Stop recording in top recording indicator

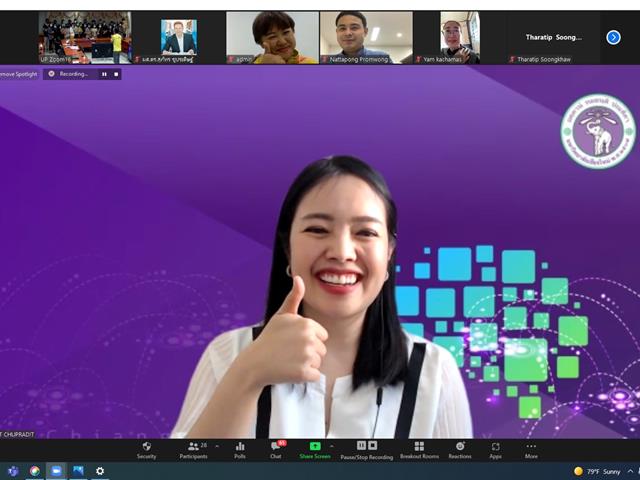point(116,74)
